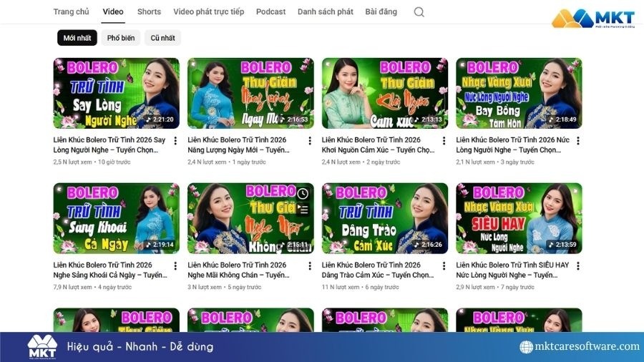This screenshot has height=362, width=644.
Task: Switch to the Trang chủ tab
Action: (x=71, y=12)
